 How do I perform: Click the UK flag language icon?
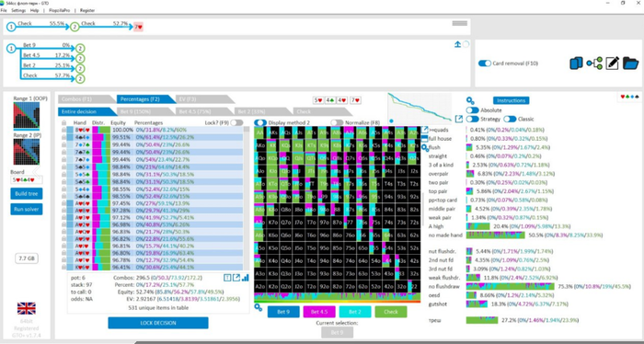27,308
